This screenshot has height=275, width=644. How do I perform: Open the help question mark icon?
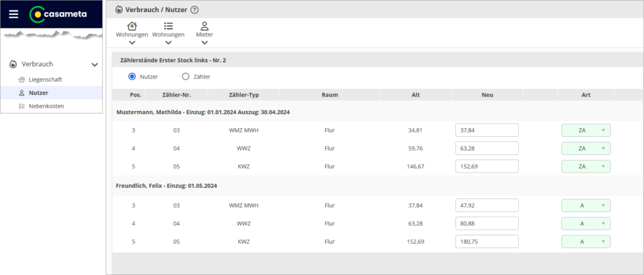point(194,10)
